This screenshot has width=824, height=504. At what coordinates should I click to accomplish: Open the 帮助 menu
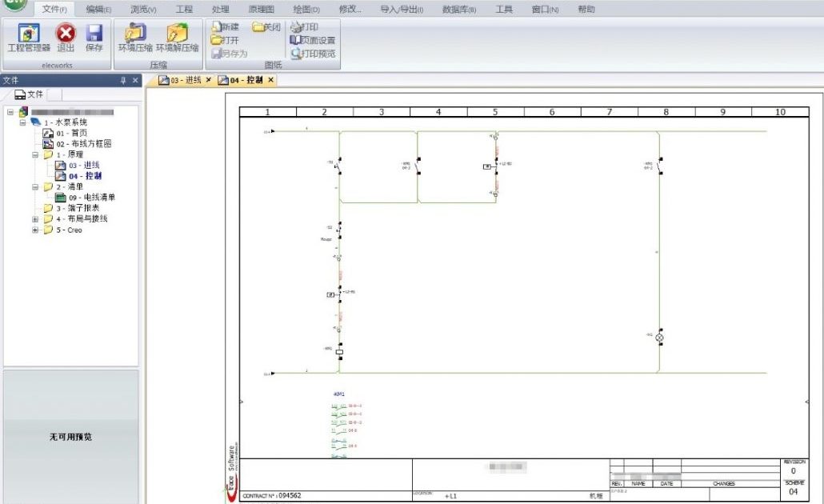coord(586,9)
